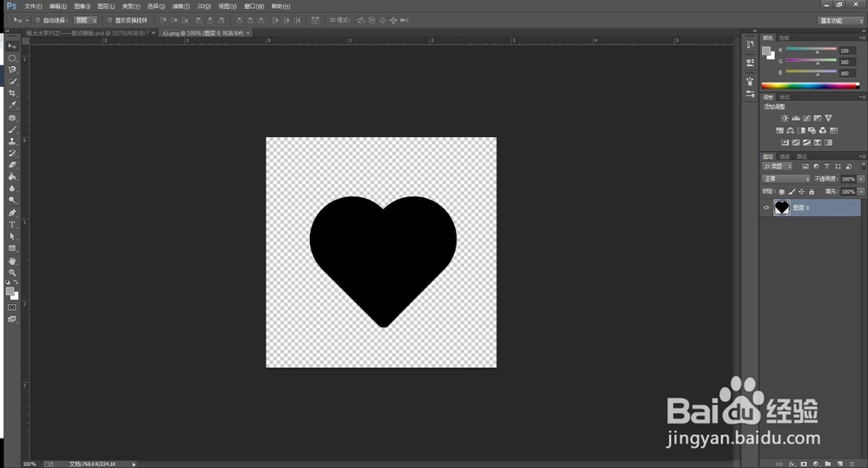
Task: Toggle Quick Mask mode
Action: [12, 307]
